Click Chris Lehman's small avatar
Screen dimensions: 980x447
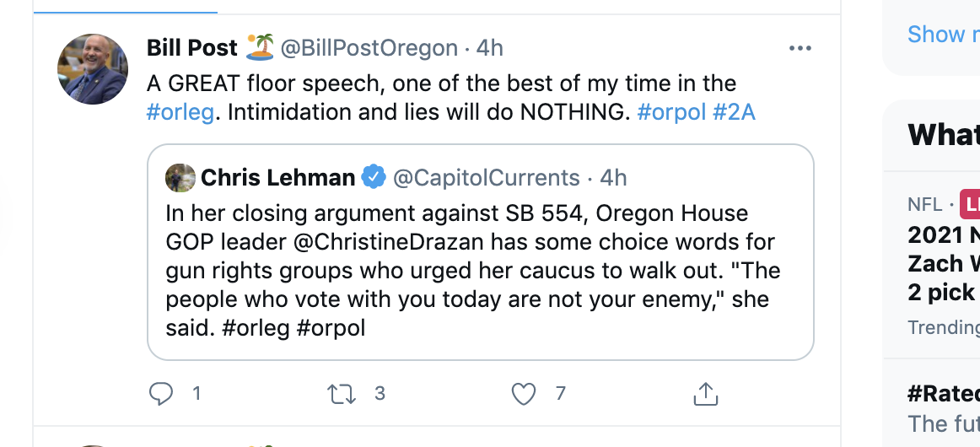coord(180,178)
